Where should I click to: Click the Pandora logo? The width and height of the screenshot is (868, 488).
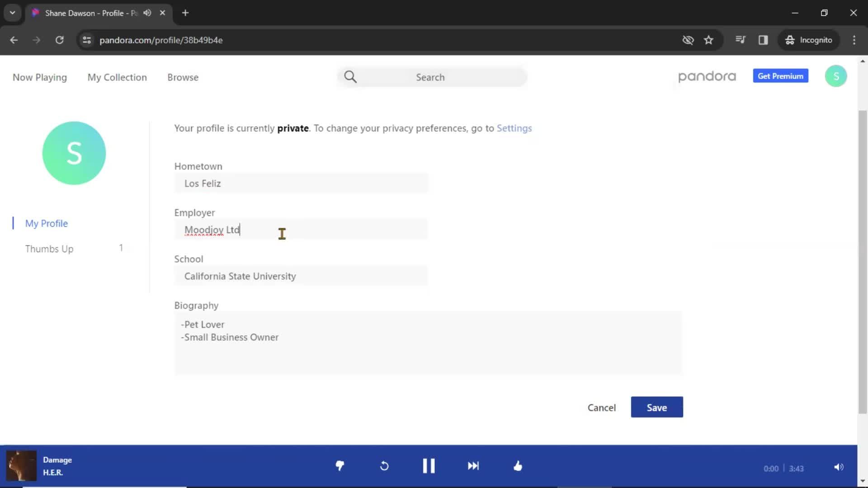click(707, 76)
